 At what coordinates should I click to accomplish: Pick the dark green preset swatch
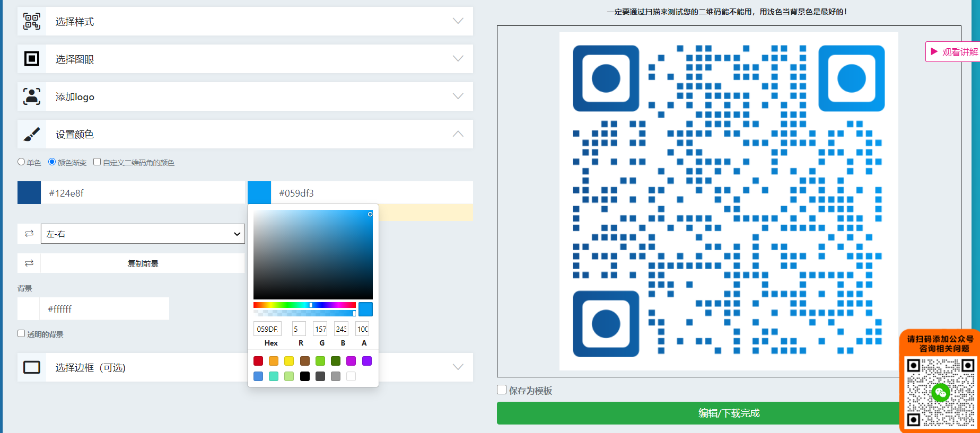click(x=336, y=361)
